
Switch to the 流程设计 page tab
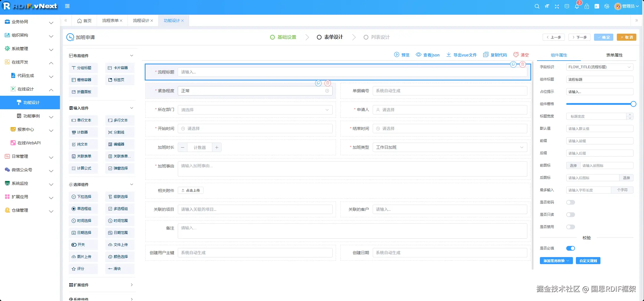141,20
